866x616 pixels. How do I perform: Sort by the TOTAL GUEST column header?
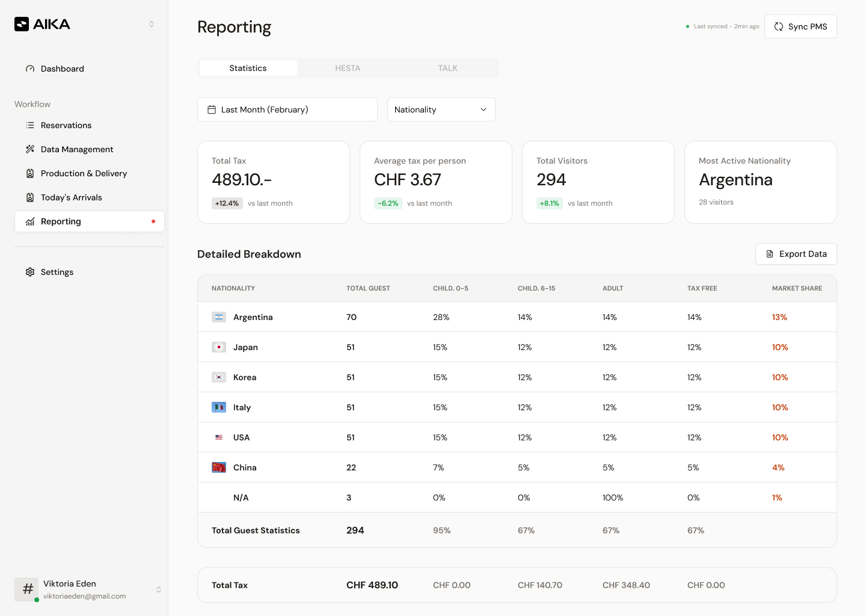coord(368,288)
